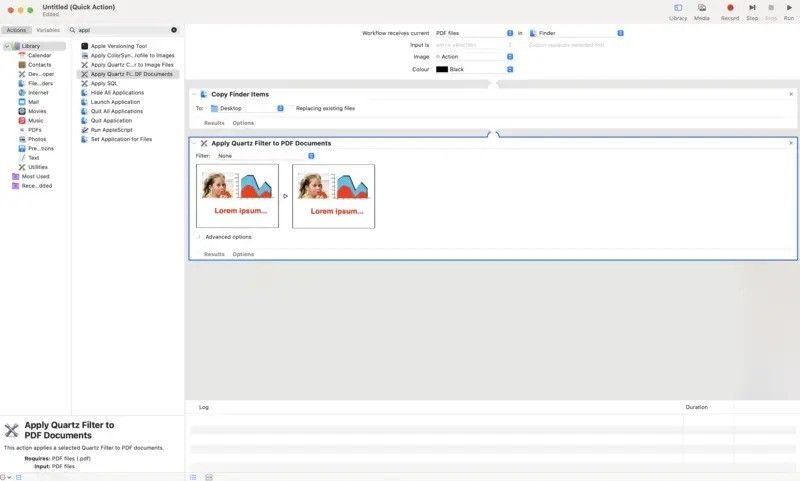Viewport: 800px width, 481px height.
Task: Collapse the Library tree chevron
Action: (x=7, y=46)
